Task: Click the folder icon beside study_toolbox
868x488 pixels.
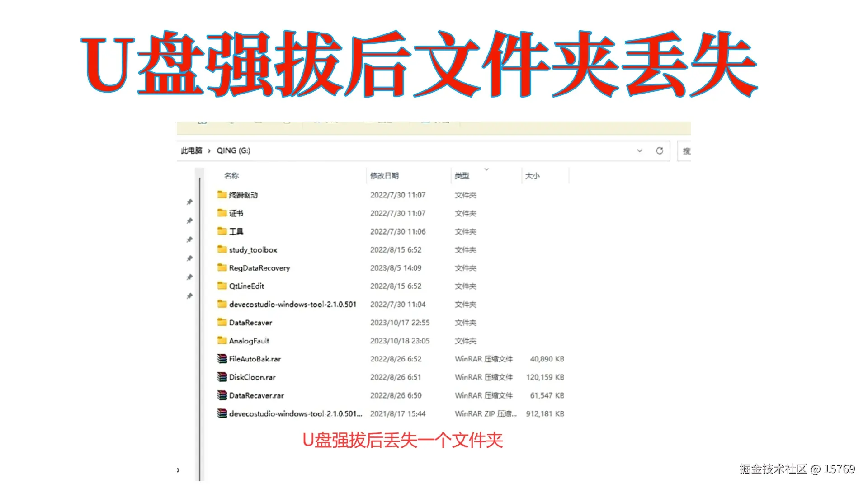Action: click(221, 249)
